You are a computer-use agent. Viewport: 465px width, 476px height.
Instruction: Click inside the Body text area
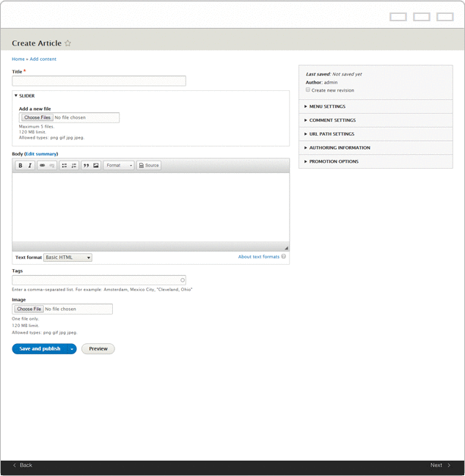[150, 208]
